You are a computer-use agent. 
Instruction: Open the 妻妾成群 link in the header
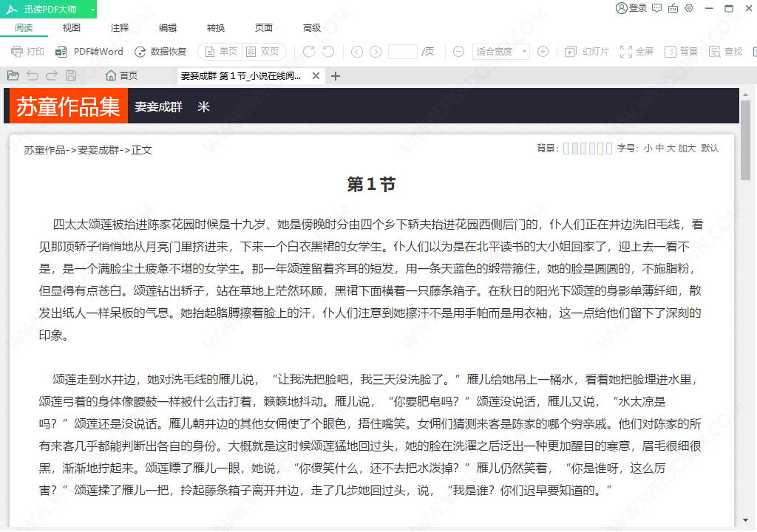(158, 106)
